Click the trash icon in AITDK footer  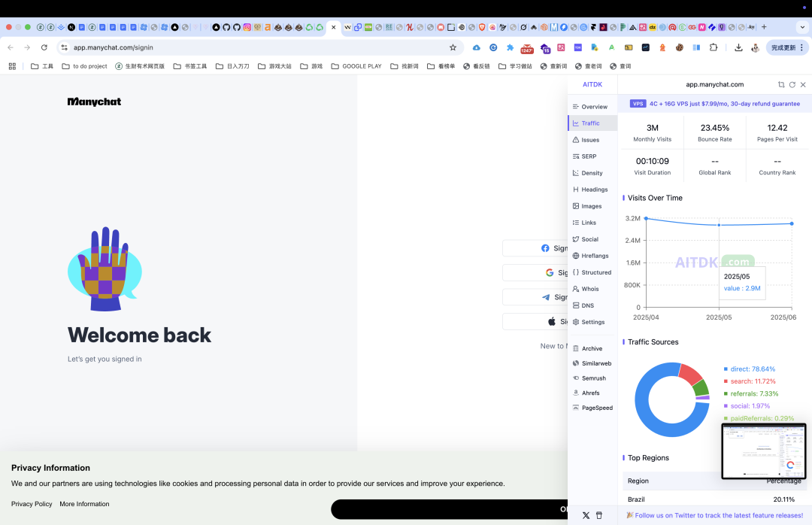pos(599,516)
